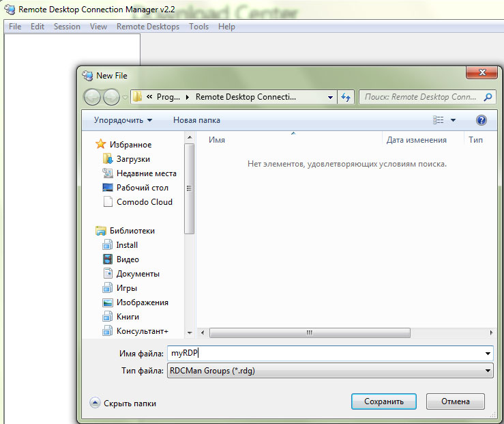Open the Изображения library
Image resolution: width=504 pixels, height=424 pixels.
click(x=143, y=302)
